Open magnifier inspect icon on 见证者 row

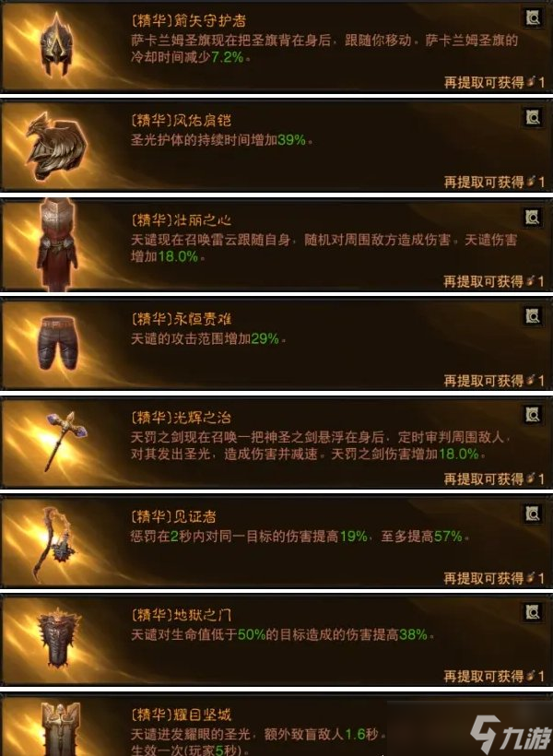pos(533,514)
